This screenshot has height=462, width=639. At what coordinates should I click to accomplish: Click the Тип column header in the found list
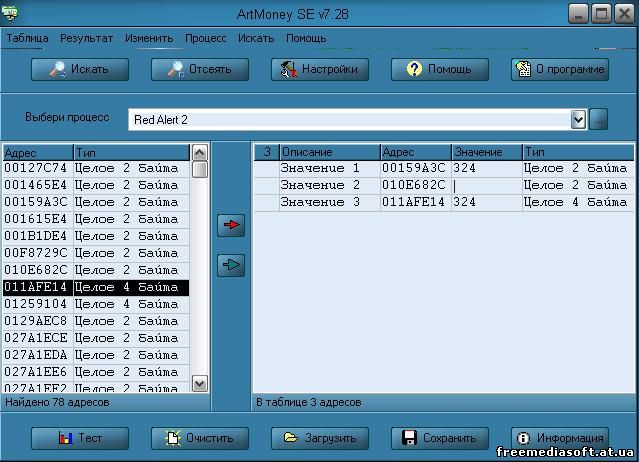[132, 153]
